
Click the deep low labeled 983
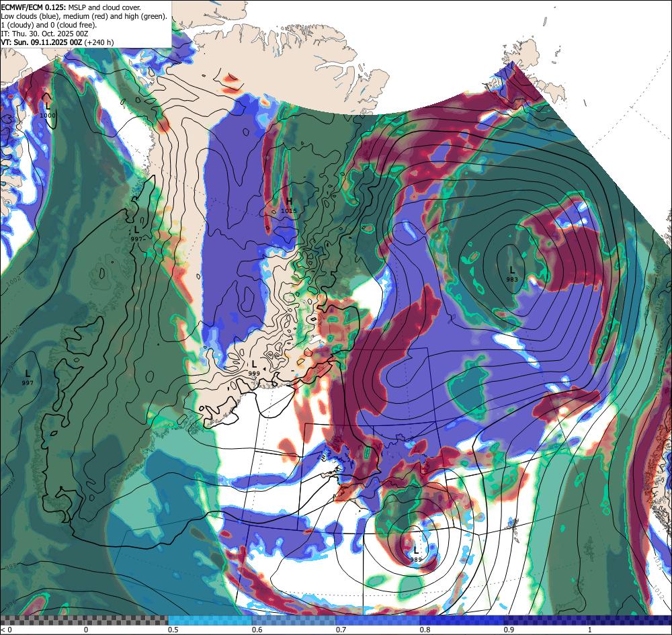click(x=511, y=273)
